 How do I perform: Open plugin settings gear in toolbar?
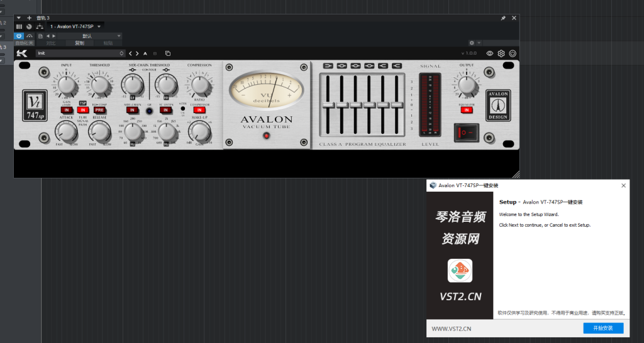(x=501, y=53)
